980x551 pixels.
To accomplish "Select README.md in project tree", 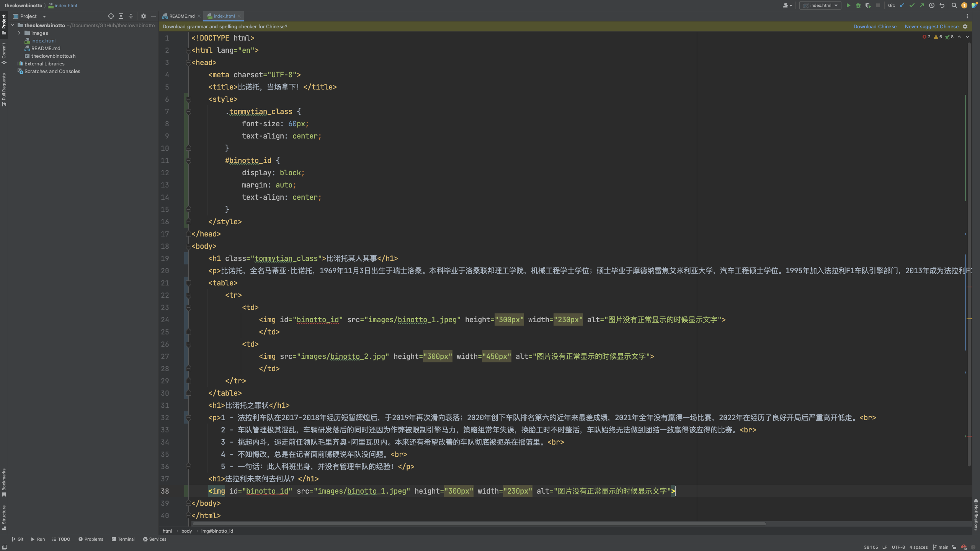I will pyautogui.click(x=46, y=48).
